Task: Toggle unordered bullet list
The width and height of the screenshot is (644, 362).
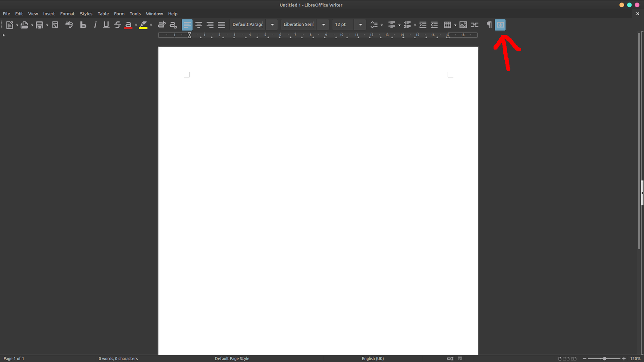Action: click(392, 25)
